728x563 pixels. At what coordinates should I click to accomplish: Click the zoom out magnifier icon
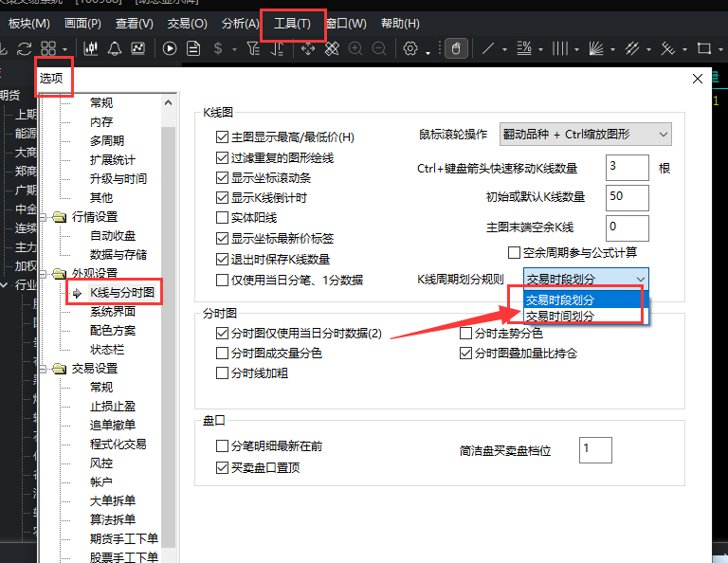click(x=379, y=48)
